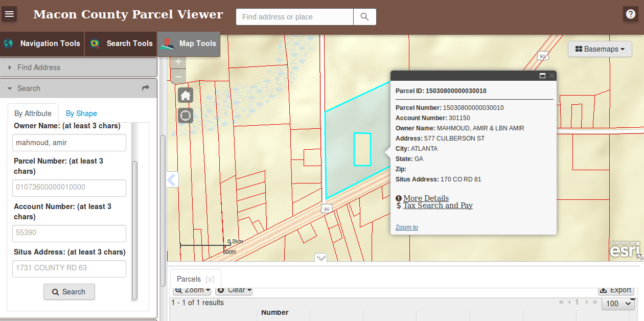This screenshot has width=644, height=321.
Task: Close the parcel info popup
Action: point(551,76)
